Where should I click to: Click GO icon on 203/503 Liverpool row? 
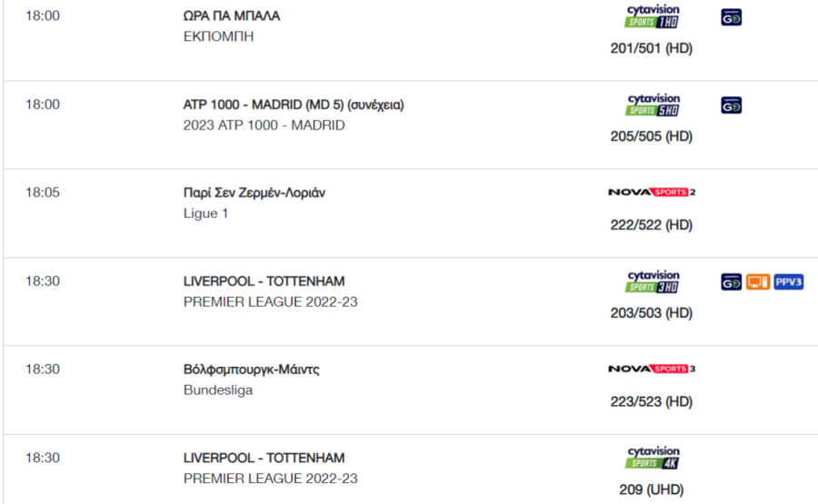click(731, 282)
